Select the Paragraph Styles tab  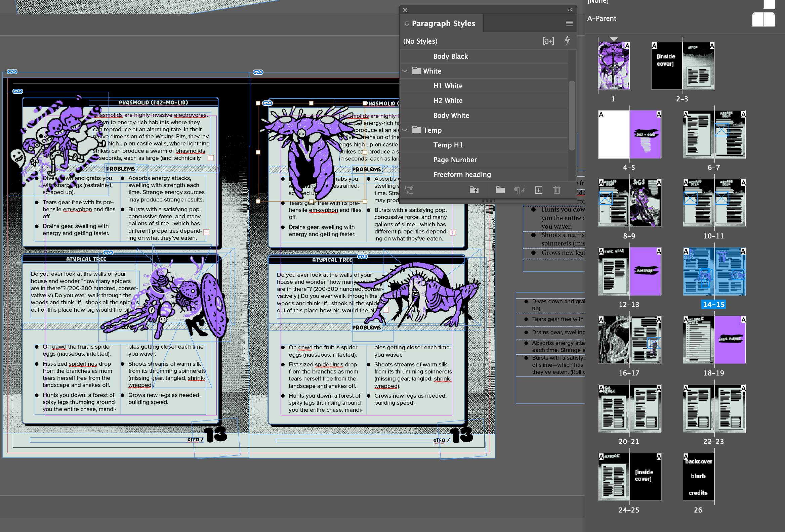click(x=443, y=24)
